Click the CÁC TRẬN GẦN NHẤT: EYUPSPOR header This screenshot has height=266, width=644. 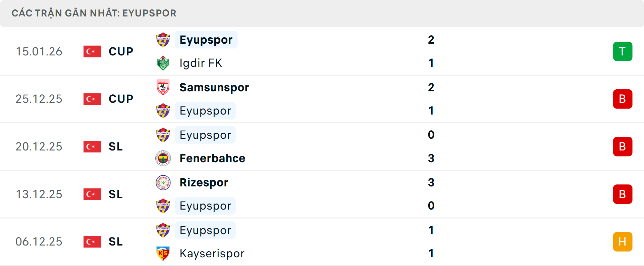tap(94, 13)
